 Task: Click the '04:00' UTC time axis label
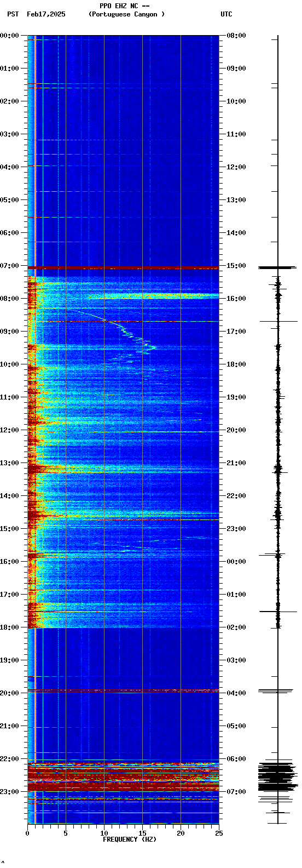(236, 693)
